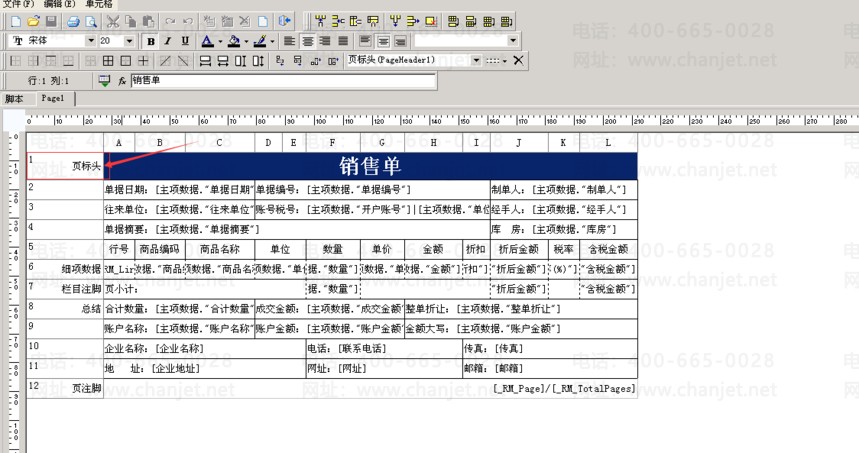Open the 编辑(E) menu
This screenshot has height=453, width=859.
click(59, 4)
